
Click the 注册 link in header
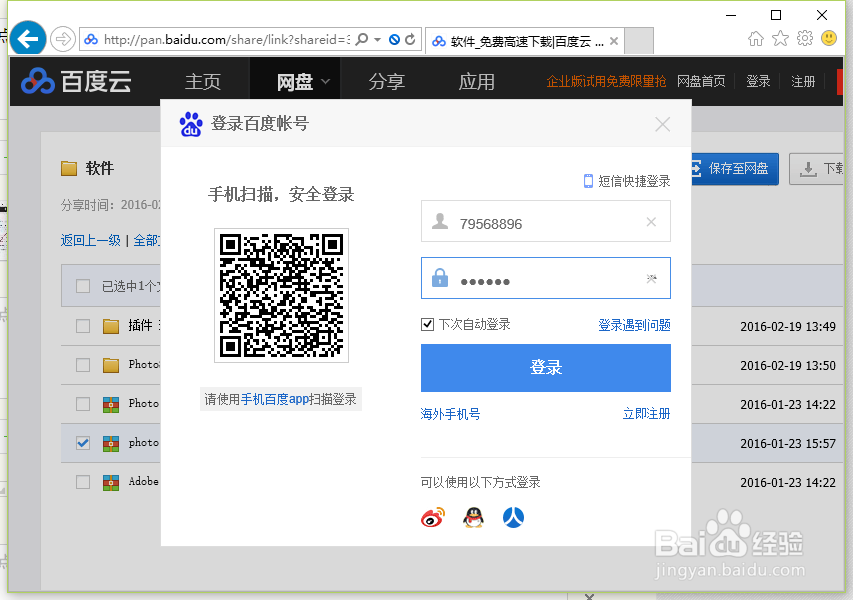(803, 82)
